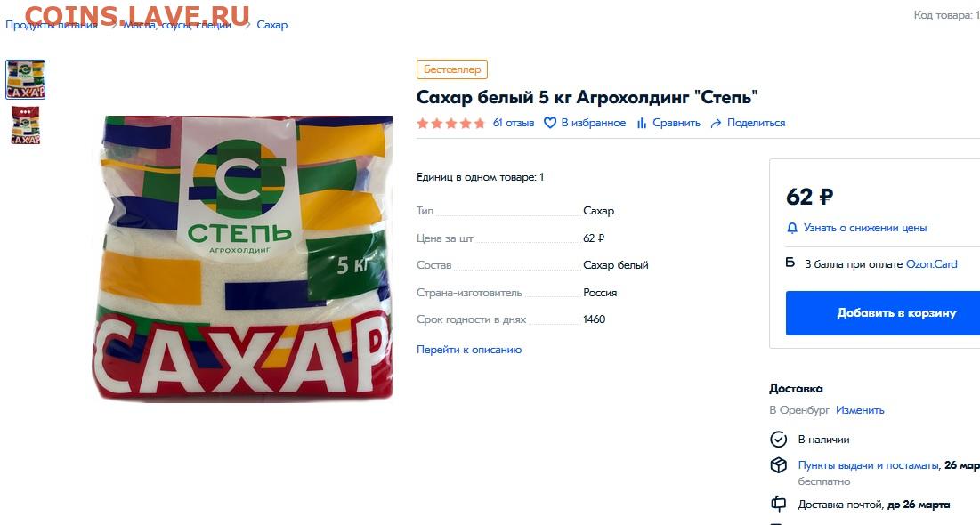
Task: Go to Перейти к описанию
Action: click(469, 350)
